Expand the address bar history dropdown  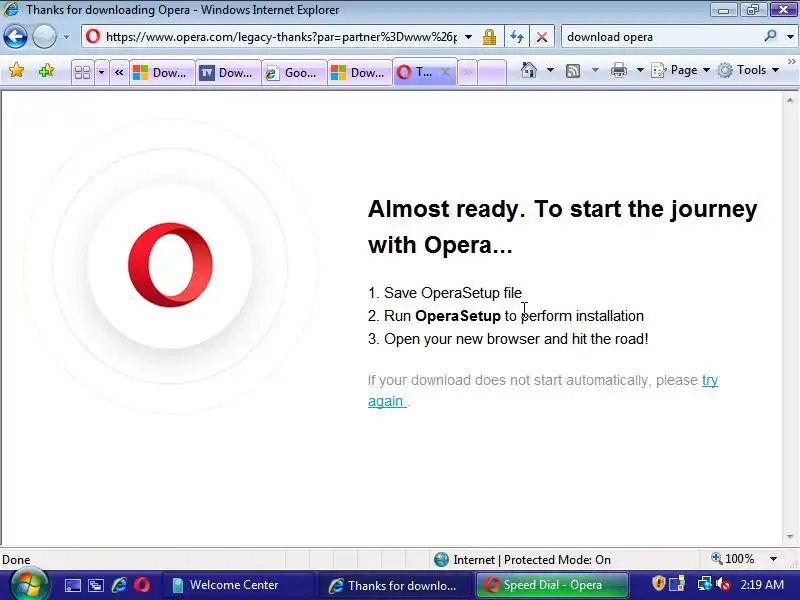pos(468,37)
